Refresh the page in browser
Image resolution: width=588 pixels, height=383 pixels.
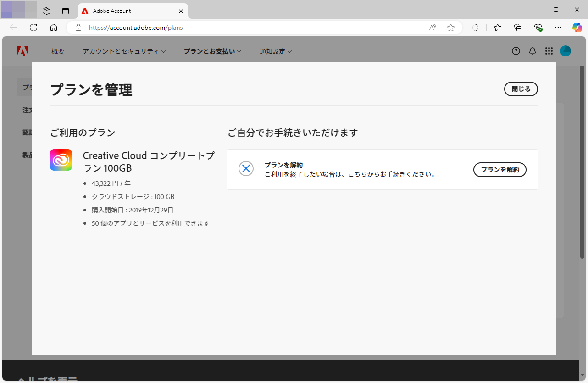coord(33,28)
